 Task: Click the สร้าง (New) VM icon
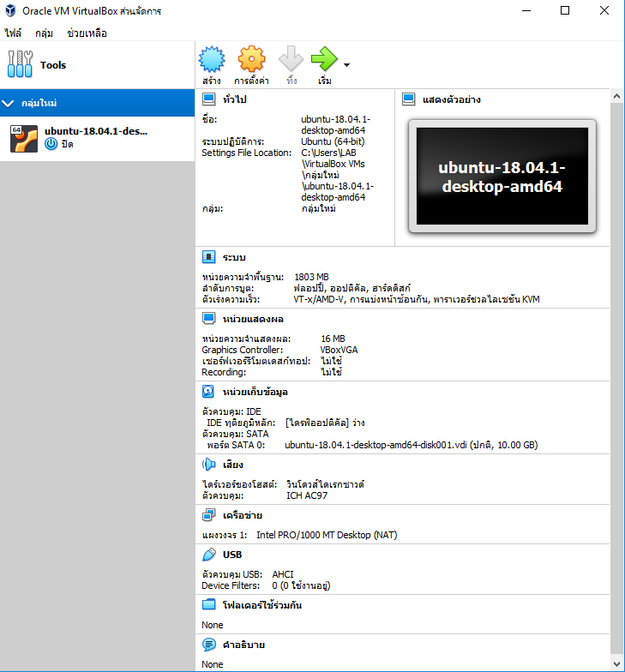pos(212,61)
